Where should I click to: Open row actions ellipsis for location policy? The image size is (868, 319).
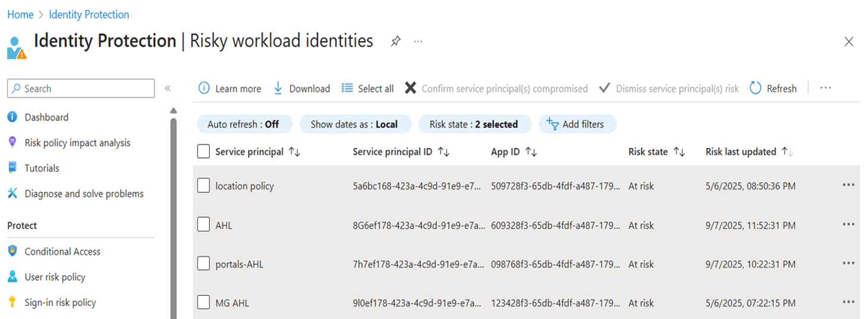848,185
